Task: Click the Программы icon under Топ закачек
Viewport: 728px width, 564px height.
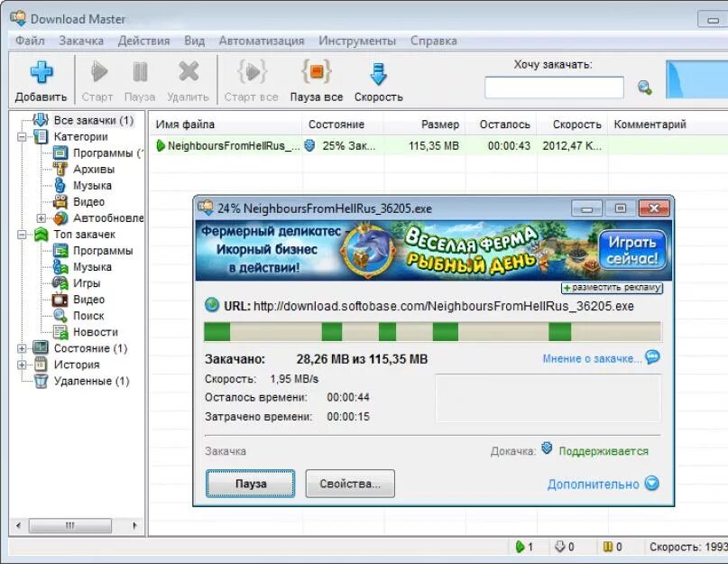Action: 60,251
